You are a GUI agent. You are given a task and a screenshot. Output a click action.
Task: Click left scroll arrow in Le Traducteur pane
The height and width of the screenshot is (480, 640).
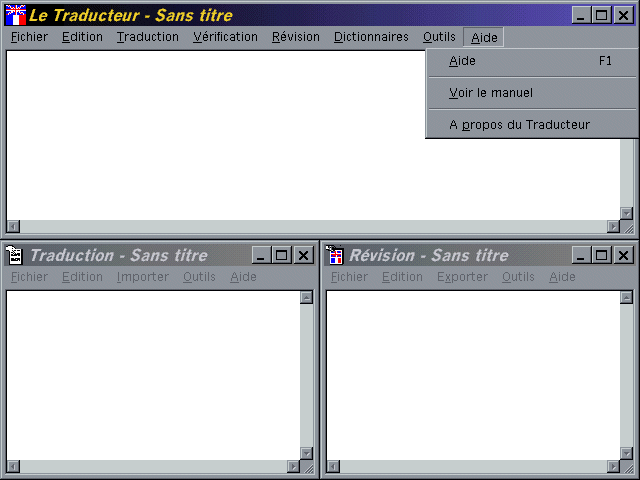click(x=13, y=226)
